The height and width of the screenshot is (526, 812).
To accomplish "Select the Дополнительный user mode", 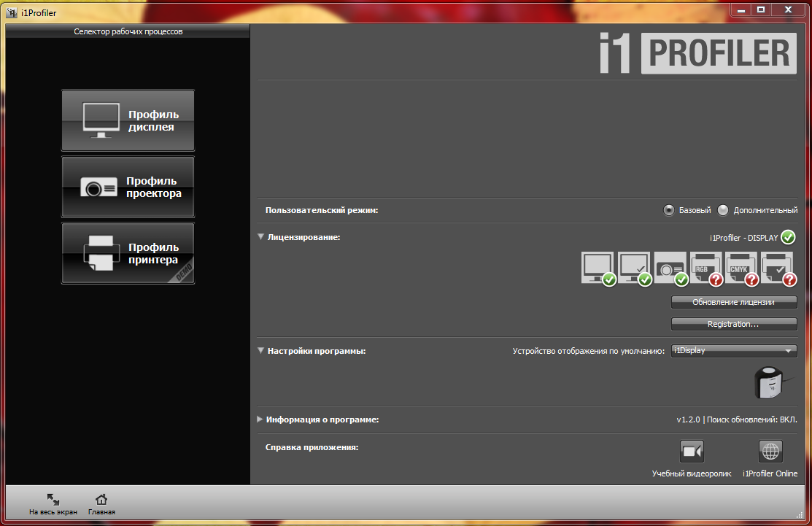I will pyautogui.click(x=723, y=210).
